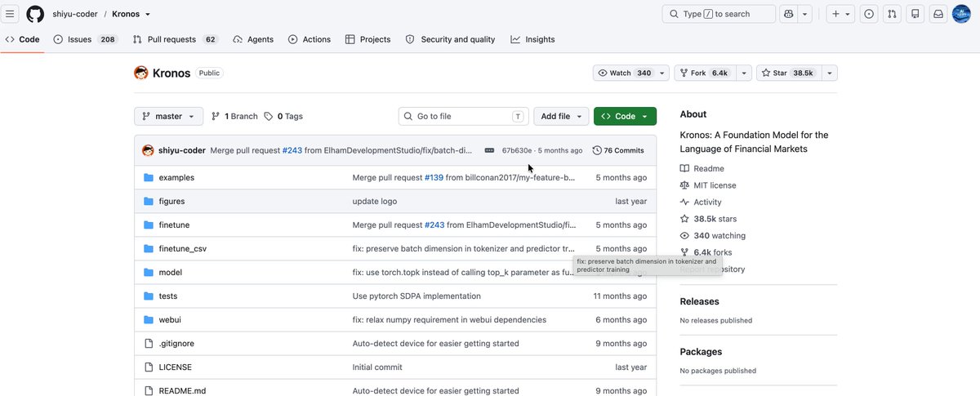Open repositories shortcut icon in header

coord(915,14)
